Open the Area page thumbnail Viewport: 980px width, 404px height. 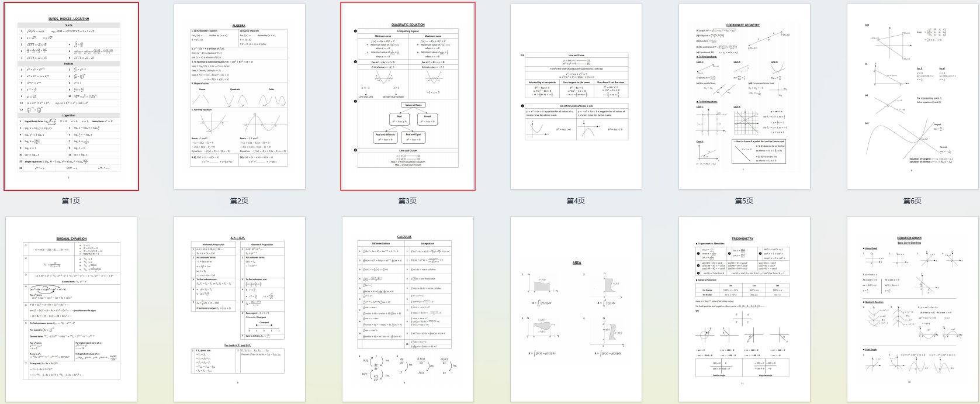coord(576,309)
